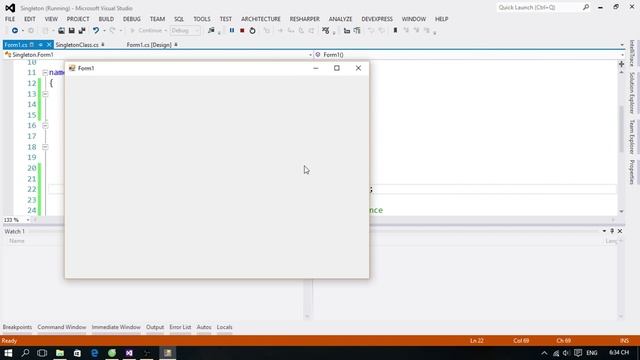Open the RESHARPER menu
This screenshot has height=360, width=640.
304,19
